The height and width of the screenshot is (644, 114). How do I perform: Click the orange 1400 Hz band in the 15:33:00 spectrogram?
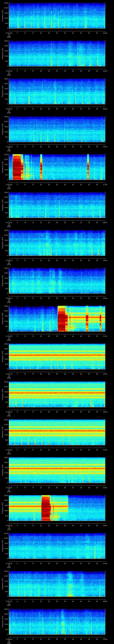(x=57, y=431)
